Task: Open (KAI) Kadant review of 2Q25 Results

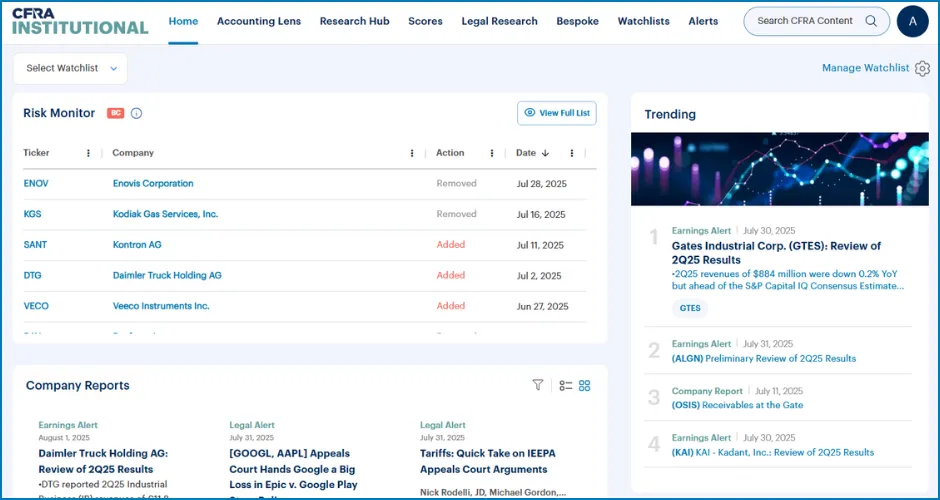Action: (x=773, y=453)
